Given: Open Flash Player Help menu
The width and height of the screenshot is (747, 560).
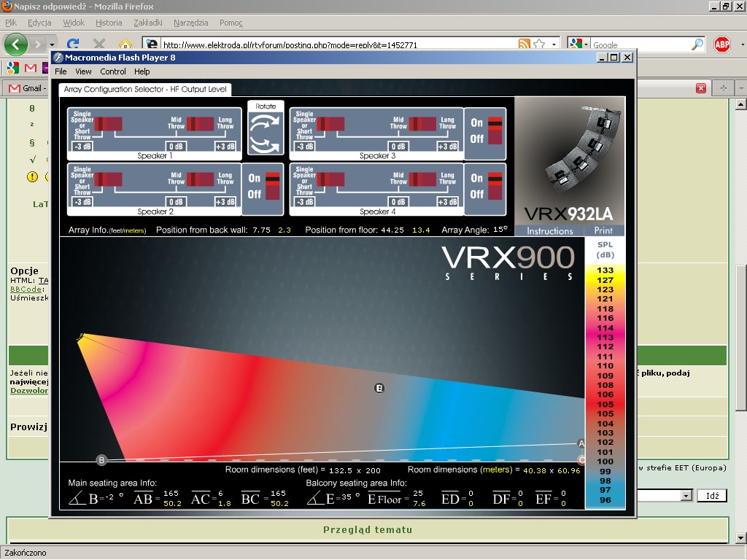Looking at the screenshot, I should coord(142,71).
